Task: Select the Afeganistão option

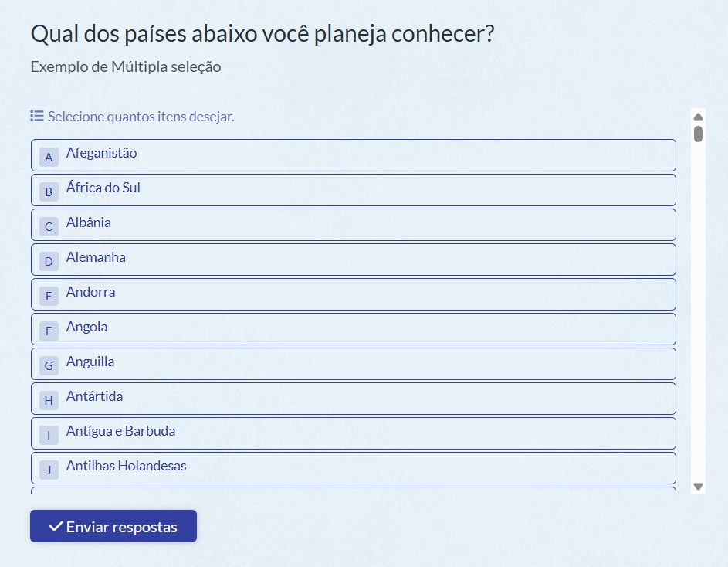Action: (354, 155)
